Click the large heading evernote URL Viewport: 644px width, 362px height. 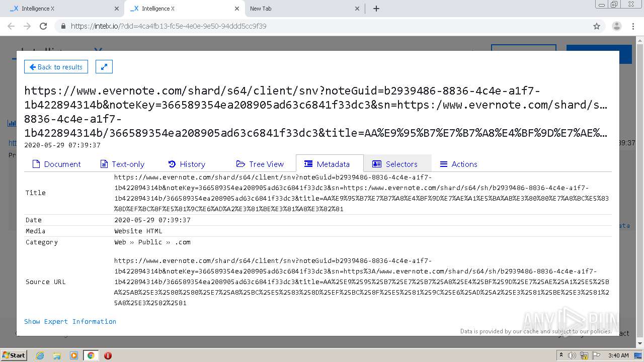click(316, 112)
